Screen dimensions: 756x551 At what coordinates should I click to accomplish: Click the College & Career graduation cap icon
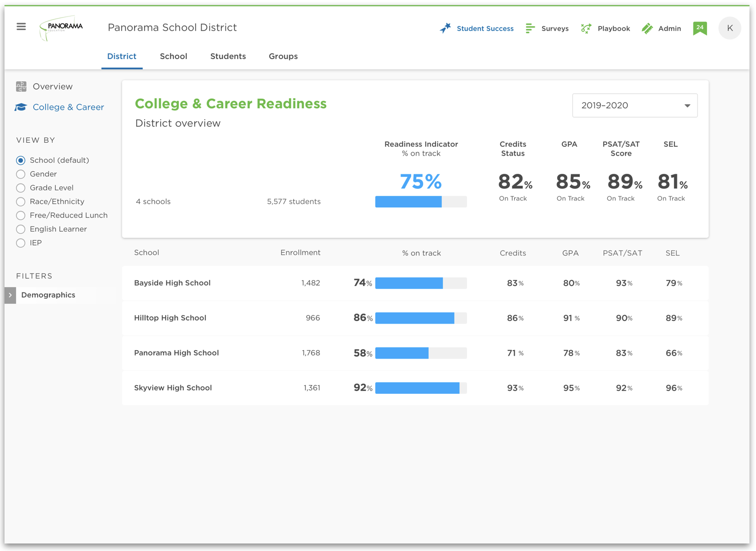coord(21,107)
